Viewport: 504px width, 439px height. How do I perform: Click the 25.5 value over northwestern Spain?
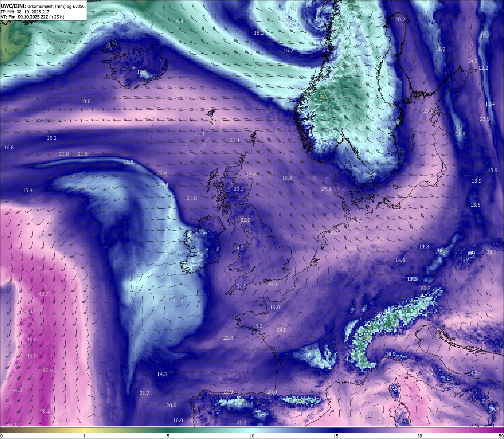click(193, 421)
